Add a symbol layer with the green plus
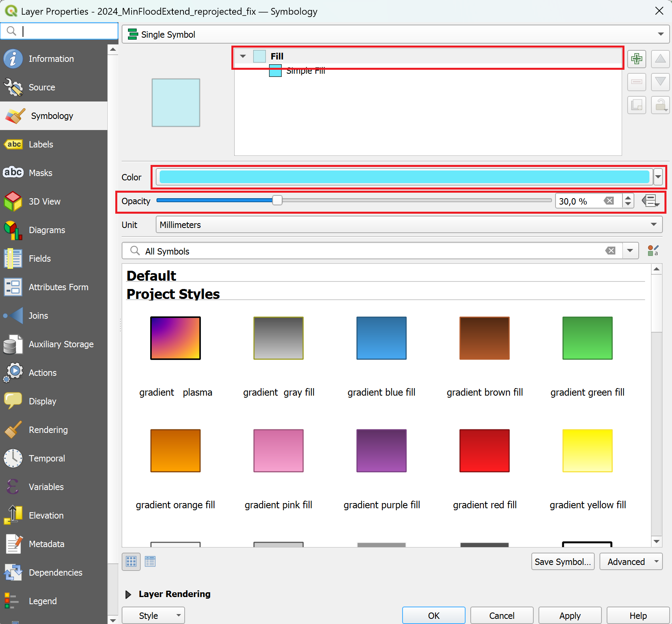This screenshot has height=624, width=672. 637,59
